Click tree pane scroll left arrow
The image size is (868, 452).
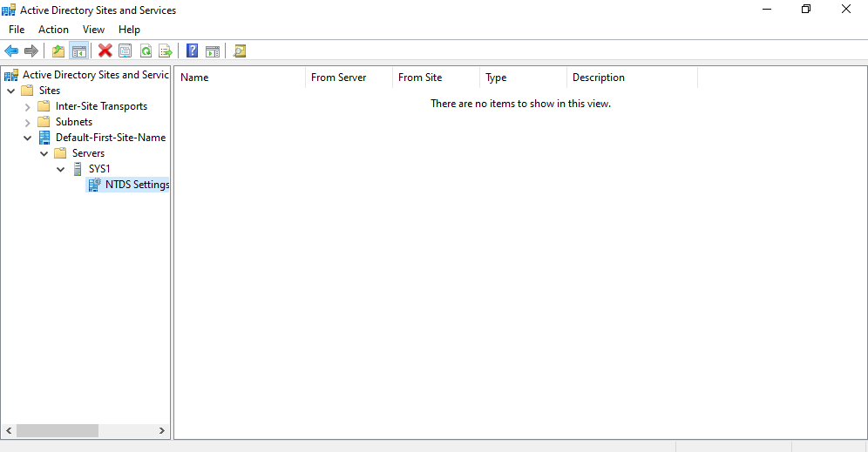[9, 430]
